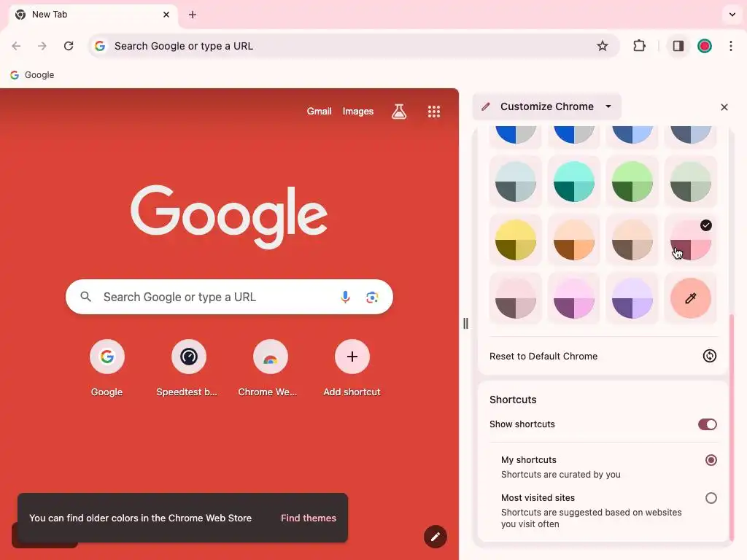Click the side panel scrollbar
The width and height of the screenshot is (747, 560).
pos(732,426)
